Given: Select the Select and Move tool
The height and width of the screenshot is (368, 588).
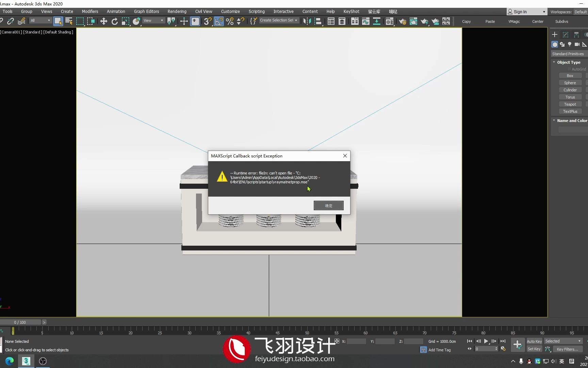Looking at the screenshot, I should [104, 21].
